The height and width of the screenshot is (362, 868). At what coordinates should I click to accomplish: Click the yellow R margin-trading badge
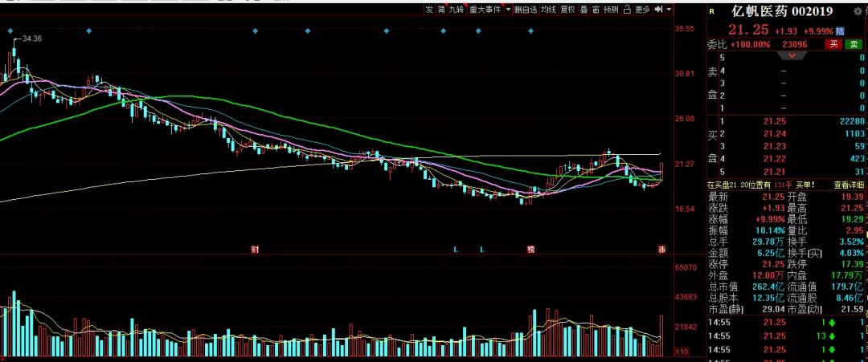pyautogui.click(x=711, y=11)
